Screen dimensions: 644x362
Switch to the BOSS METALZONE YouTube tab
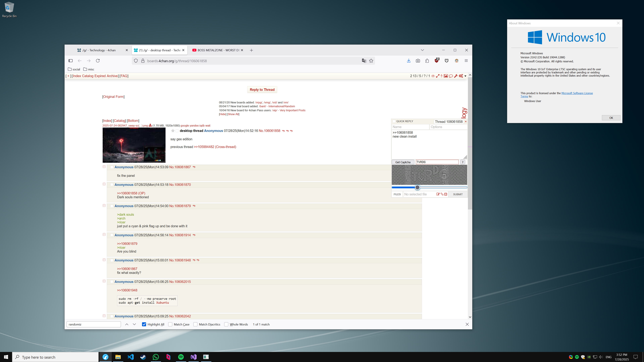pos(218,50)
